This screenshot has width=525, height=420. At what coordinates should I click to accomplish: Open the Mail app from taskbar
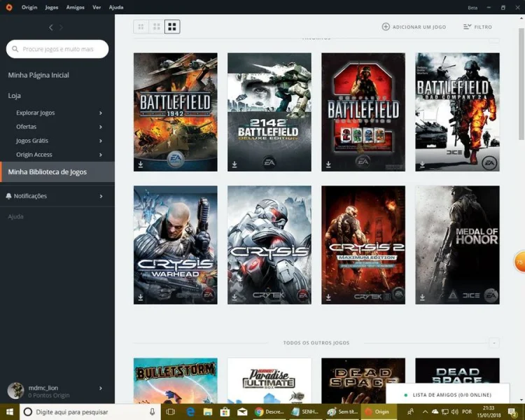242,412
